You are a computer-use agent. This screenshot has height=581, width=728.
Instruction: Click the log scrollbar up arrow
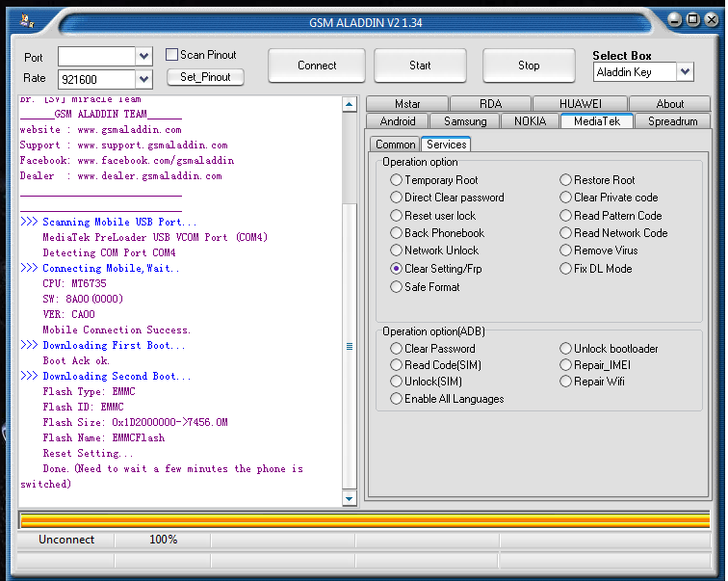point(350,104)
